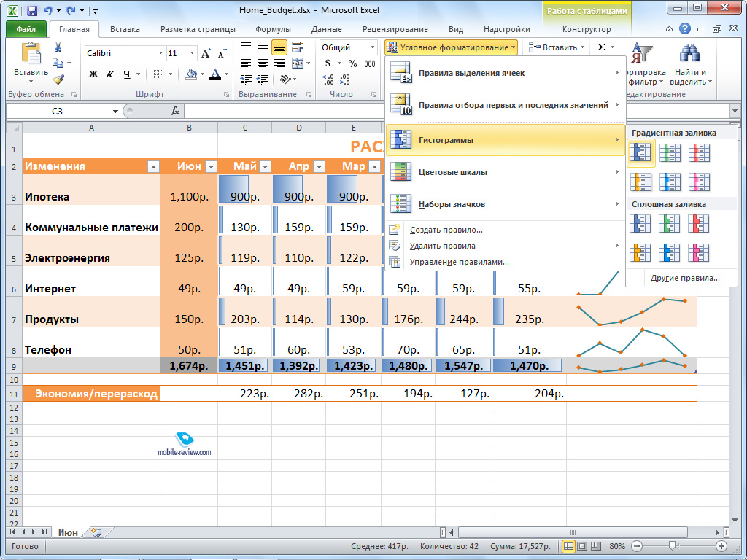This screenshot has height=560, width=747.
Task: Pick orange gradient fill data bar
Action: [640, 182]
